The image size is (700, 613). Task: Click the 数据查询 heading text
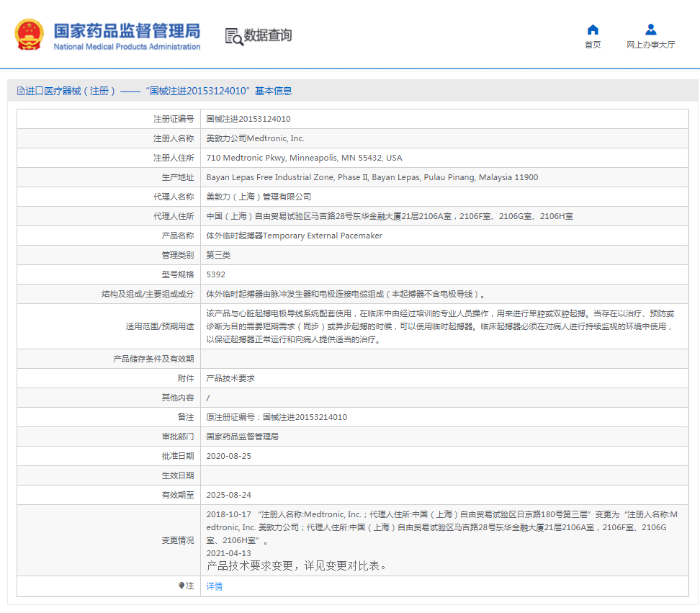[268, 35]
